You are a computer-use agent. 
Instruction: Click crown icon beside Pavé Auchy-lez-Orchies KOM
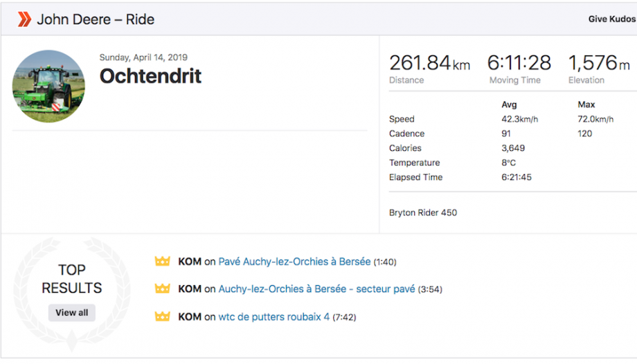(x=162, y=261)
